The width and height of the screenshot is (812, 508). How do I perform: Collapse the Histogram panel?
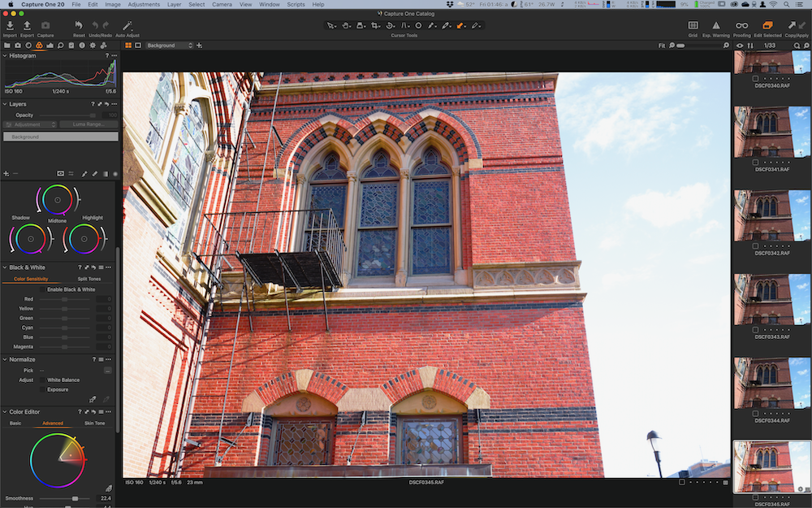(5, 55)
